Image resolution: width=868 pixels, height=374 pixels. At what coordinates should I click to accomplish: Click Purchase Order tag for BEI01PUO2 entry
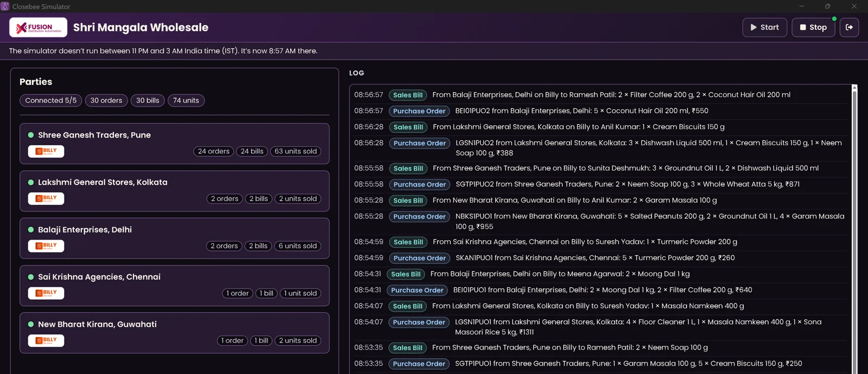click(x=419, y=111)
